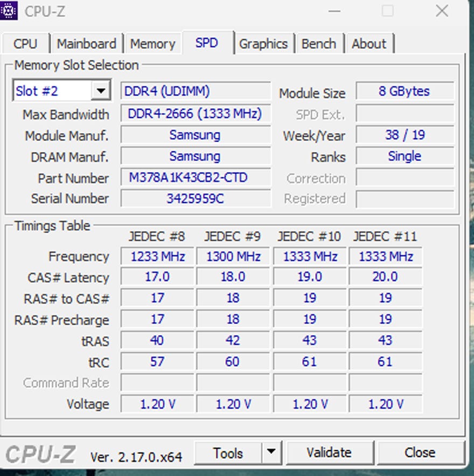The width and height of the screenshot is (474, 476).
Task: Click the Ranks value Single
Action: [405, 156]
